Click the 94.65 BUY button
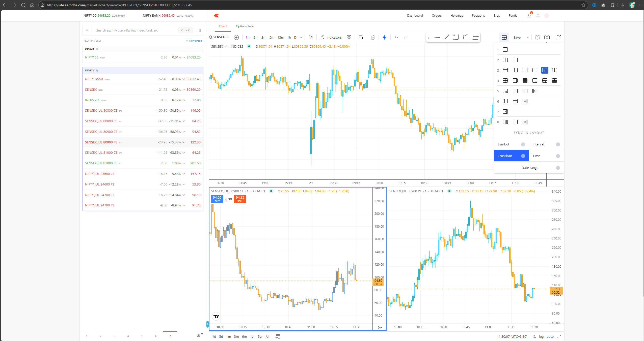644x341 pixels. pyautogui.click(x=217, y=199)
